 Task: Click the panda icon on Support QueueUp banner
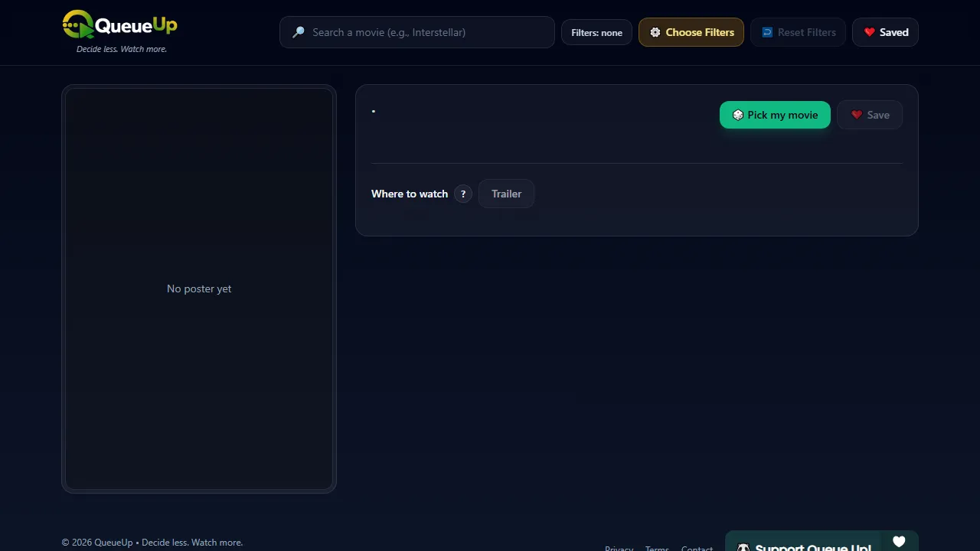point(743,546)
